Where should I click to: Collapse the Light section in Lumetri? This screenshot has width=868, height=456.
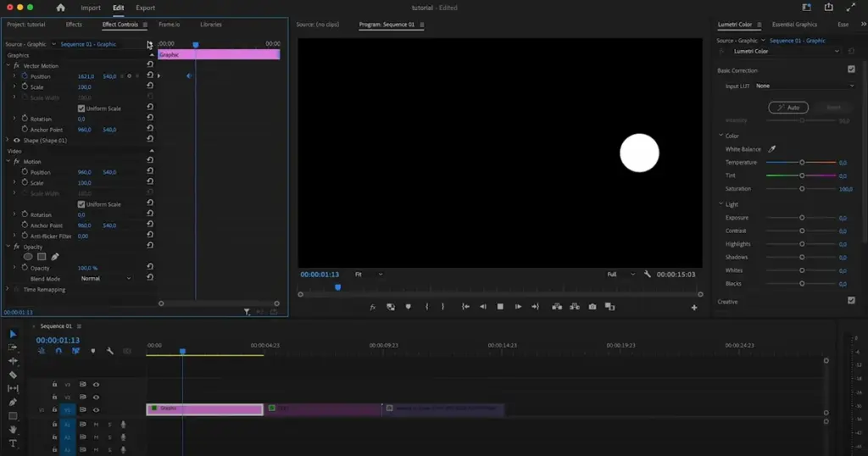click(721, 203)
